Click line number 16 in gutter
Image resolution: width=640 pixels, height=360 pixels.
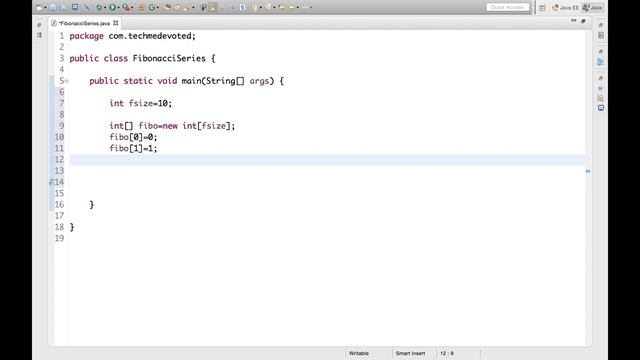[59, 204]
